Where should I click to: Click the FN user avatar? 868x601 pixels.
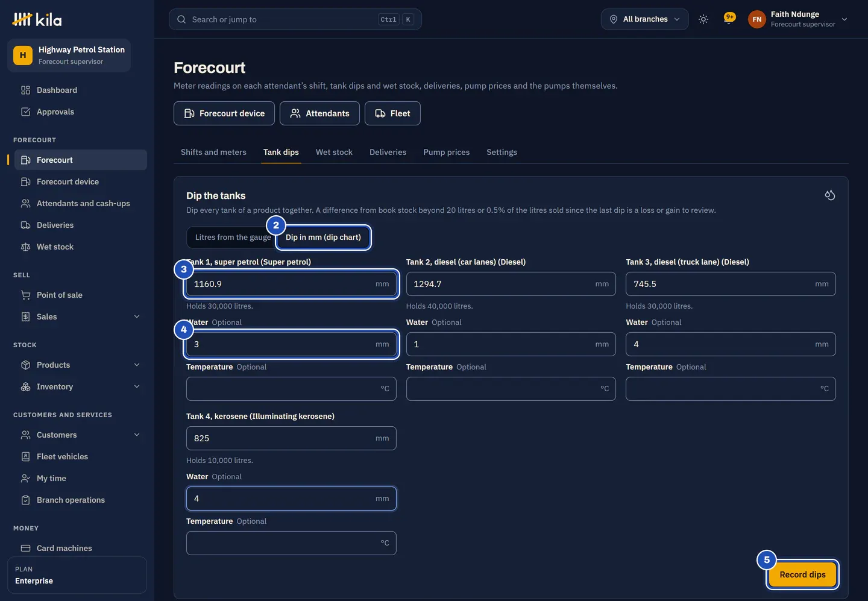click(757, 19)
